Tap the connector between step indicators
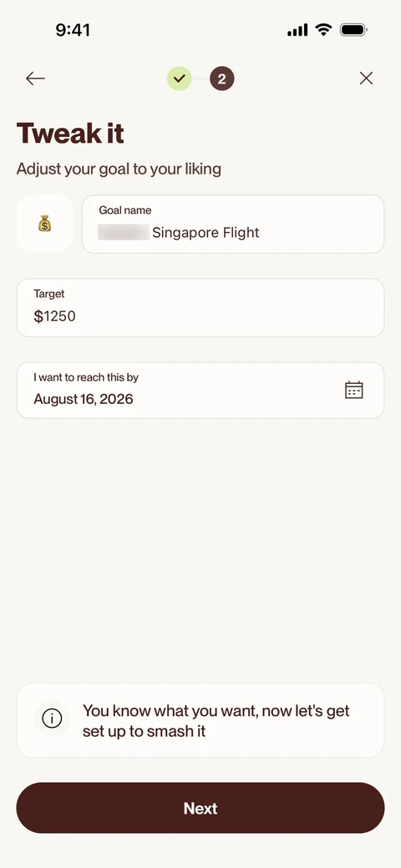 pyautogui.click(x=200, y=78)
